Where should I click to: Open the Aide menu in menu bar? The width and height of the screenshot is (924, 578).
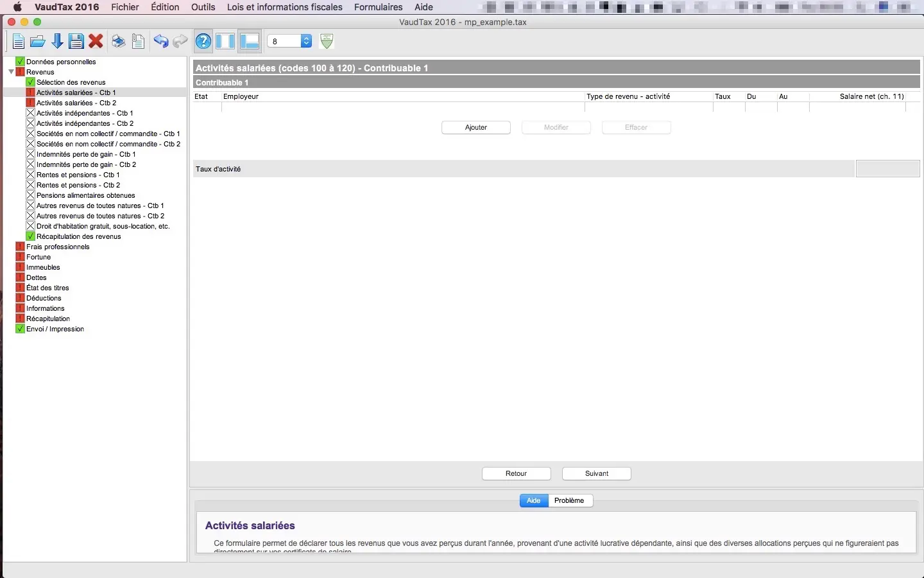pyautogui.click(x=424, y=7)
